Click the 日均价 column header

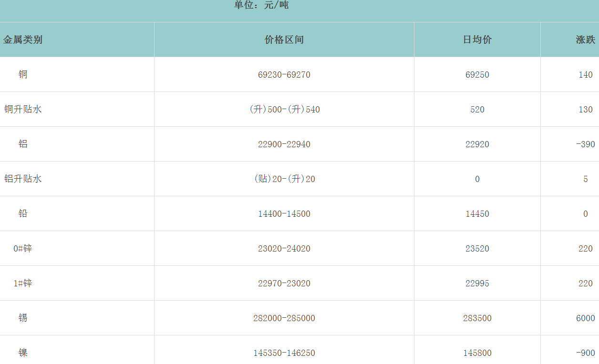pos(477,40)
